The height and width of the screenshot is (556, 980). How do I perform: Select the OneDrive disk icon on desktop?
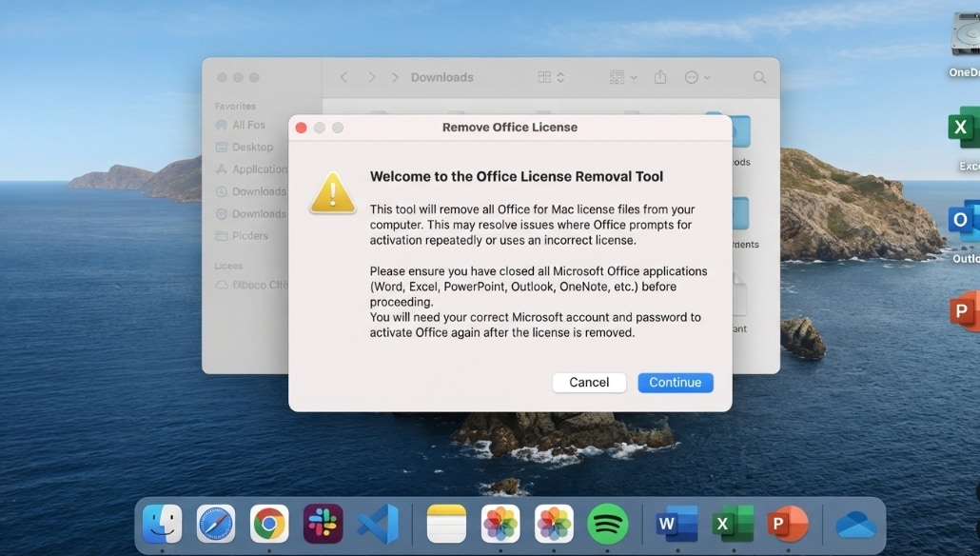pos(966,34)
